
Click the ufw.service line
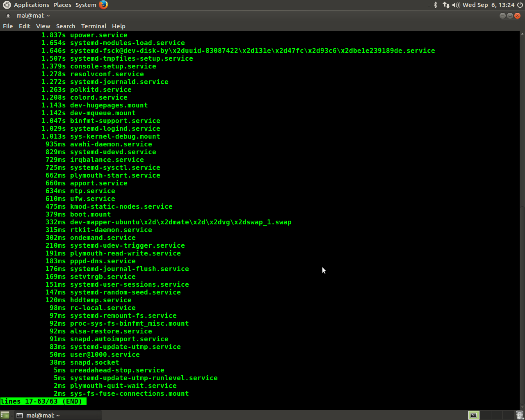[80, 199]
